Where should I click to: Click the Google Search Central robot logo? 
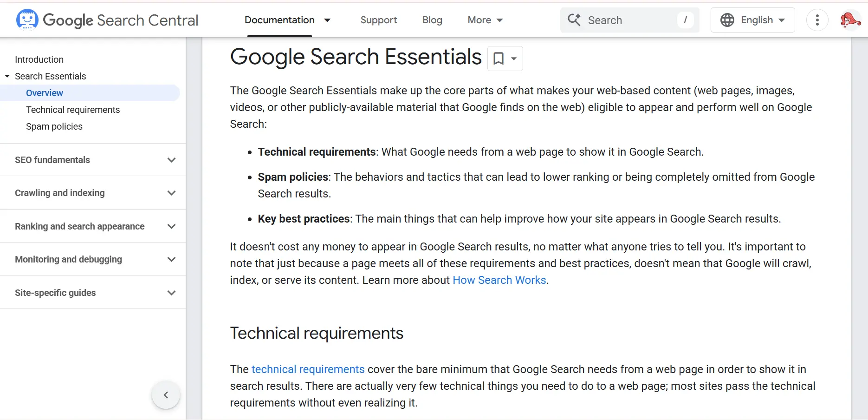tap(27, 20)
